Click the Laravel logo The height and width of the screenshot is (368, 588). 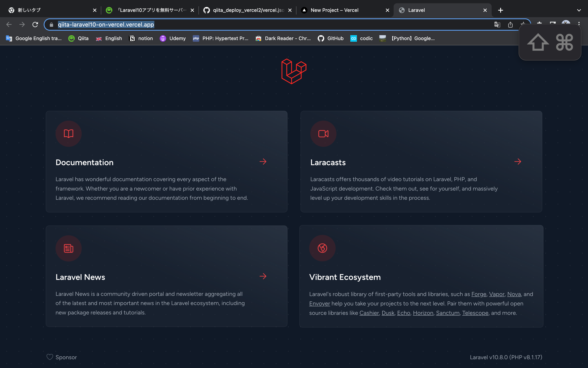(x=294, y=71)
